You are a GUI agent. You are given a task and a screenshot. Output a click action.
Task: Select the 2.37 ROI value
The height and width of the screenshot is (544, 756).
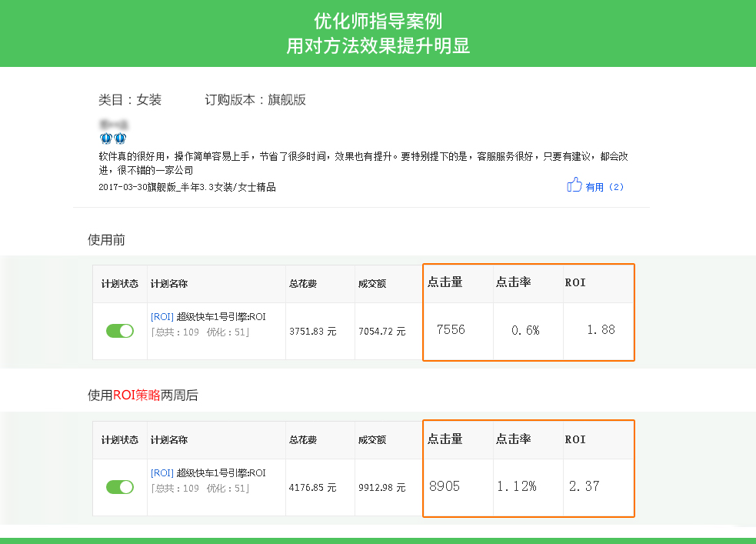(x=584, y=486)
